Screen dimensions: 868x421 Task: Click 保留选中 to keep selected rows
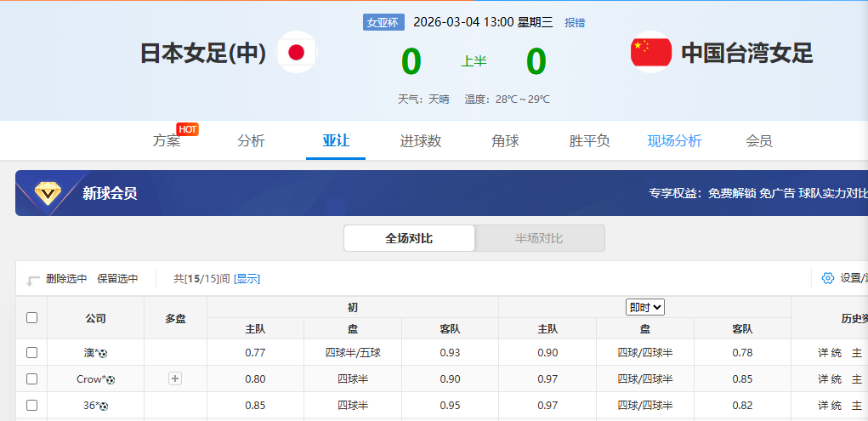point(117,278)
